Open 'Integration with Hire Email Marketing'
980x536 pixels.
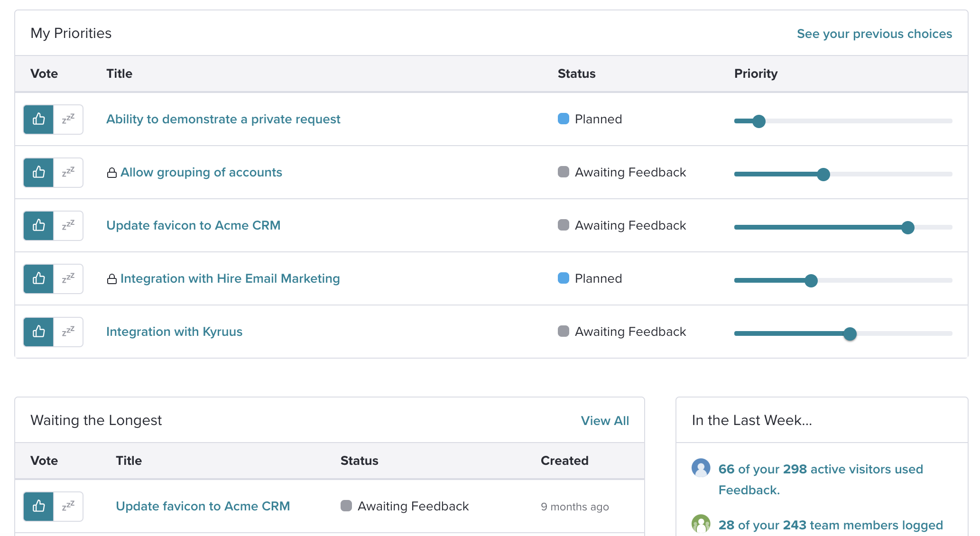pyautogui.click(x=230, y=278)
